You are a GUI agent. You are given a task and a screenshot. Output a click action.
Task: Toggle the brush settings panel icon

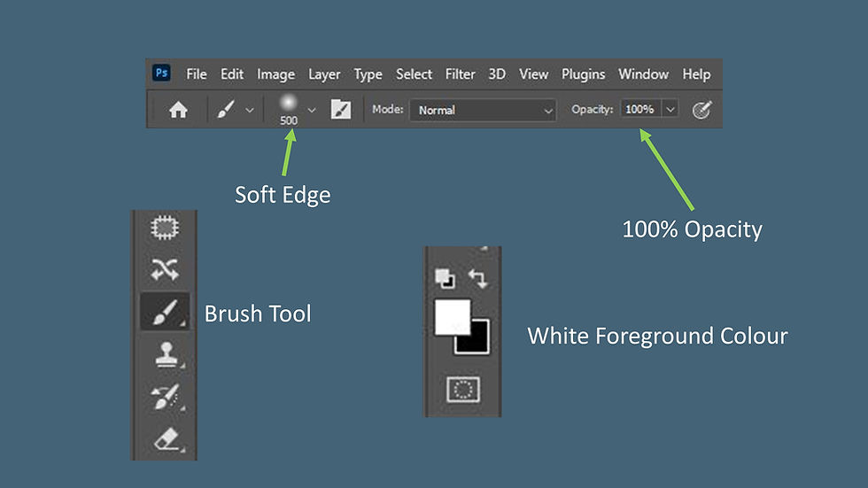pos(340,110)
